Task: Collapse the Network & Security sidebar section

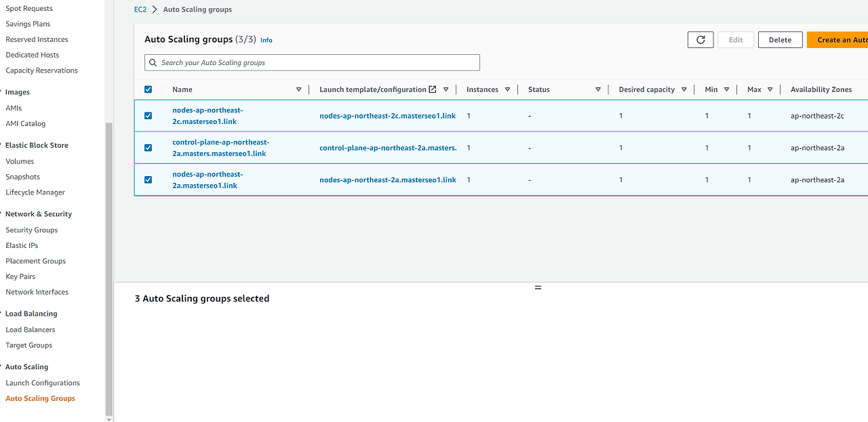Action: [2, 214]
